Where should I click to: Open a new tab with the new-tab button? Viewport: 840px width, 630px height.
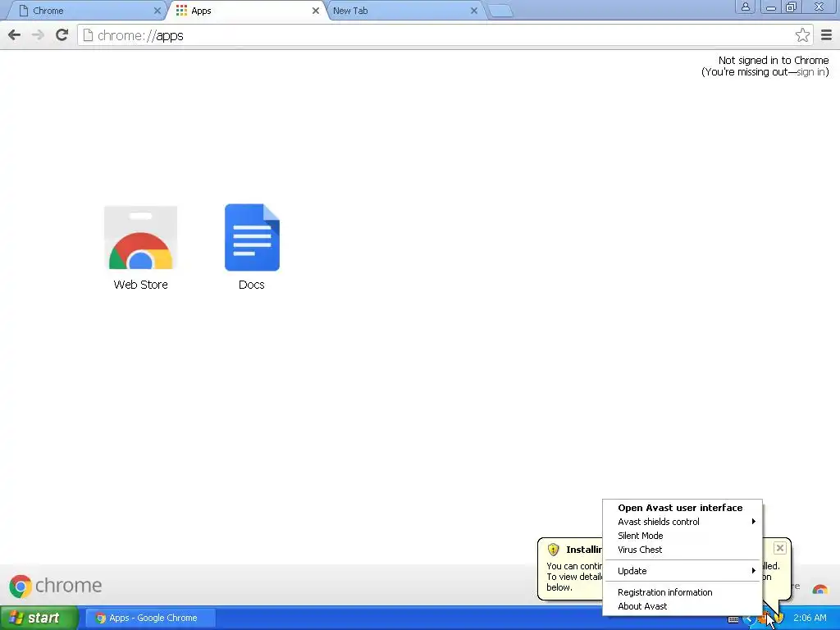[x=500, y=11]
